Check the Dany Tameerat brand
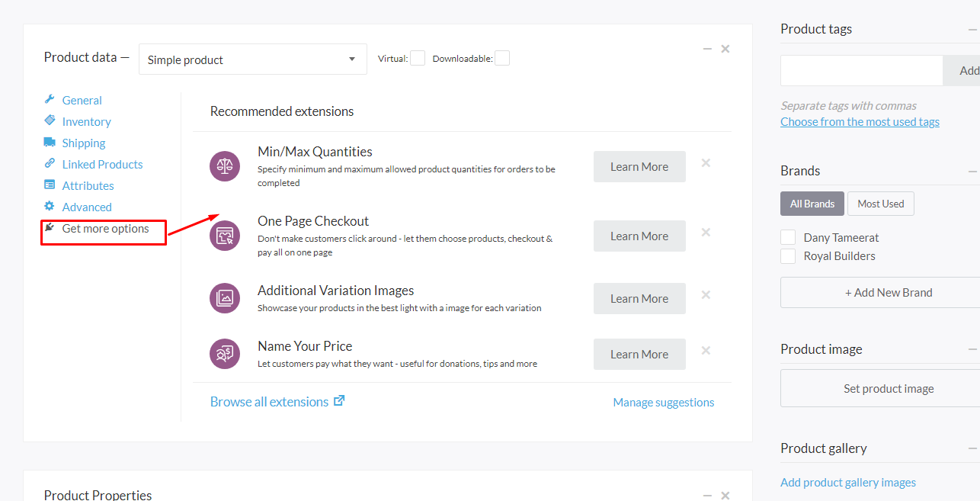 coord(788,237)
